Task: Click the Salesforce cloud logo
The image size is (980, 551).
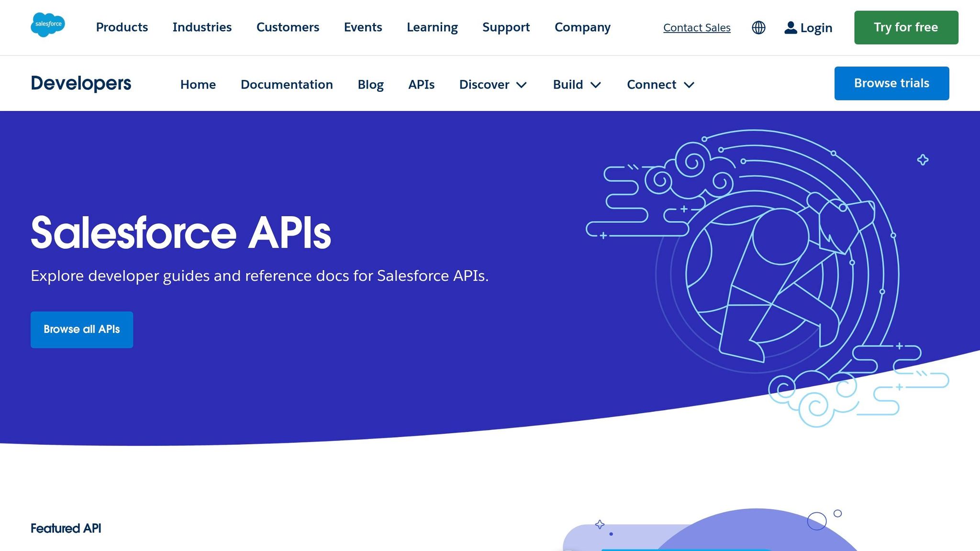Action: (x=48, y=25)
